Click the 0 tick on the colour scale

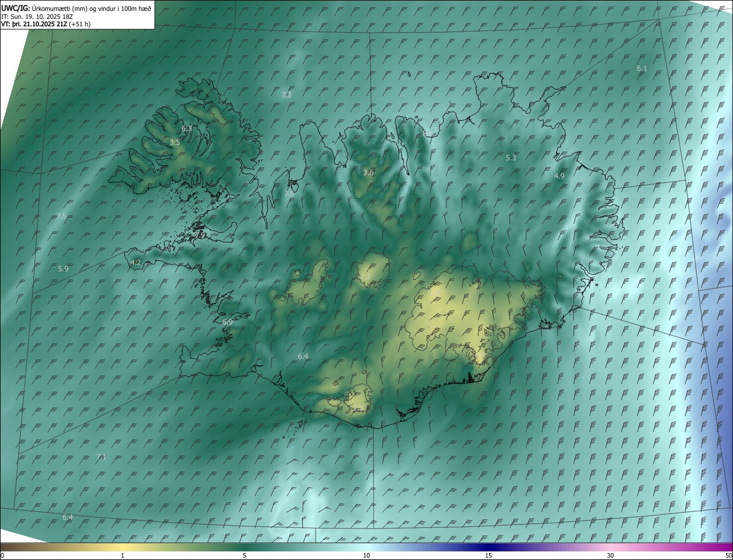coord(2,555)
